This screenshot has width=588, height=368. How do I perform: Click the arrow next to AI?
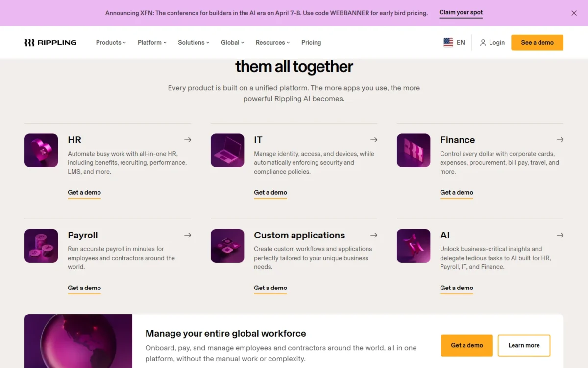pyautogui.click(x=560, y=235)
